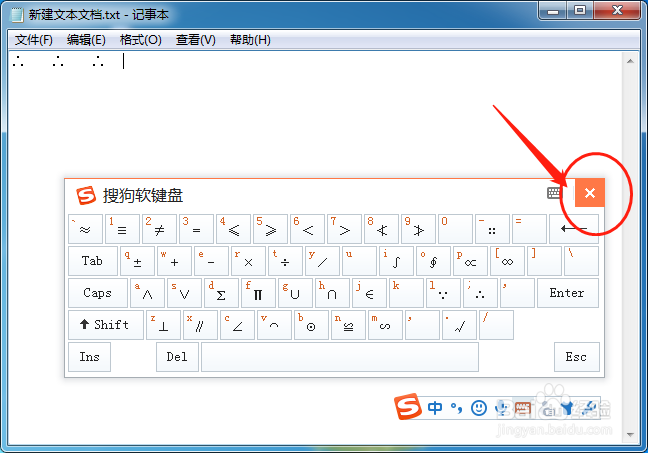This screenshot has height=453, width=648.
Task: Tap the ∕ key labeled y
Action: (x=322, y=261)
